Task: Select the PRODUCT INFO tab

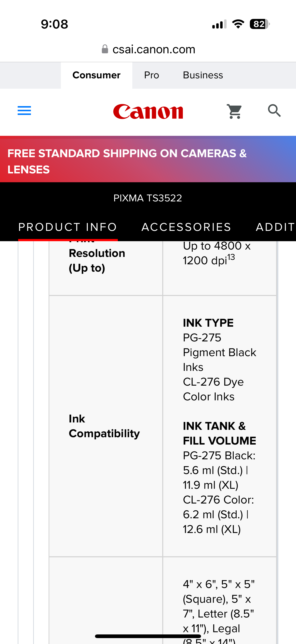Action: click(67, 227)
